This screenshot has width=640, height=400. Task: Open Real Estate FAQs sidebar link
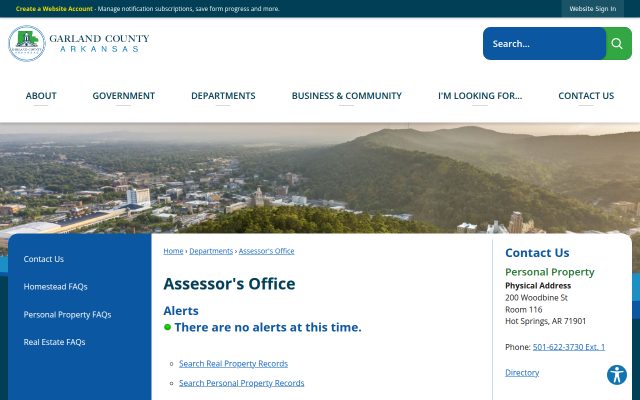click(54, 342)
